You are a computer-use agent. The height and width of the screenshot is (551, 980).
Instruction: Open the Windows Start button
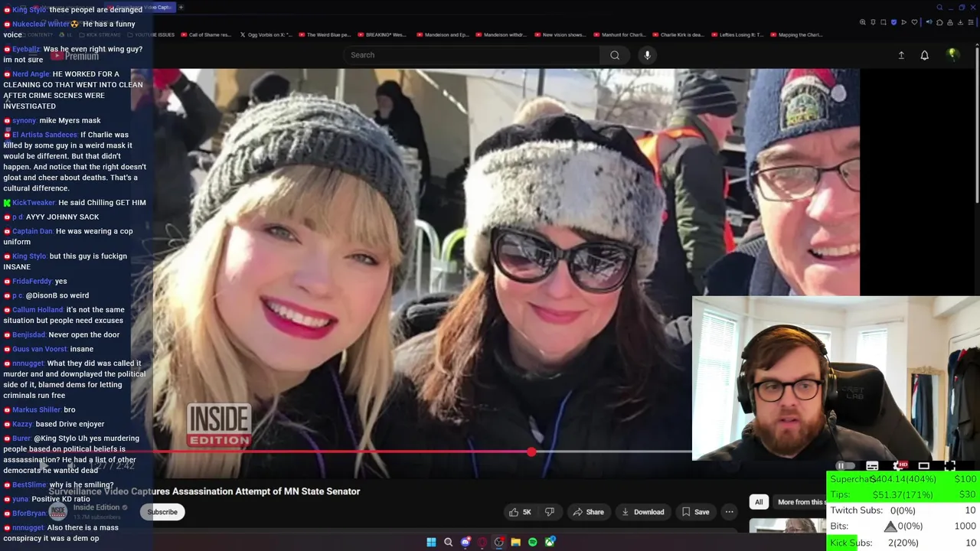431,542
